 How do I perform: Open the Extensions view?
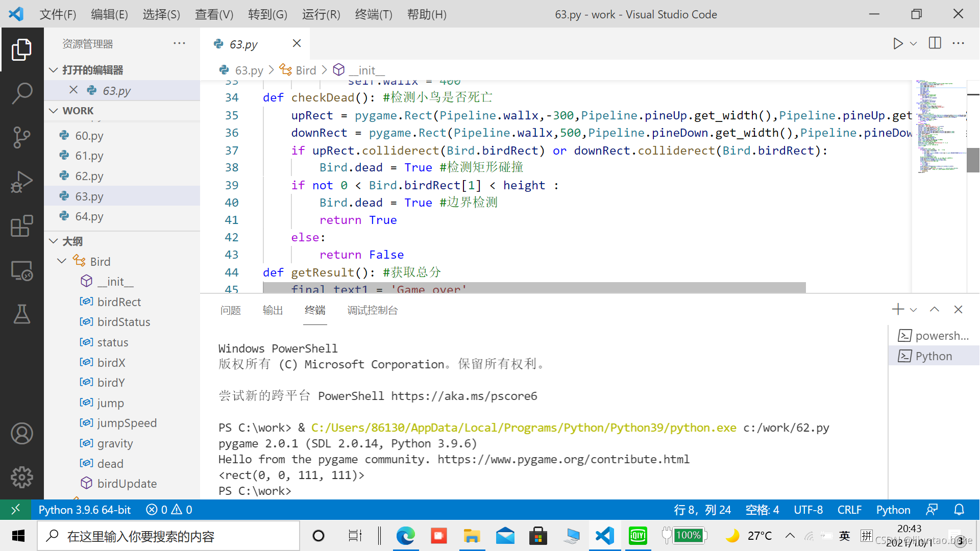22,226
